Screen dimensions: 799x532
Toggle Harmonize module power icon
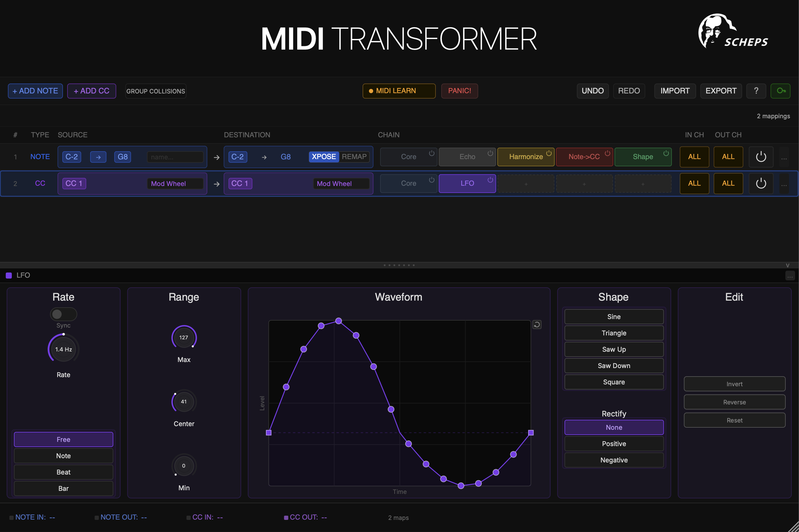548,153
